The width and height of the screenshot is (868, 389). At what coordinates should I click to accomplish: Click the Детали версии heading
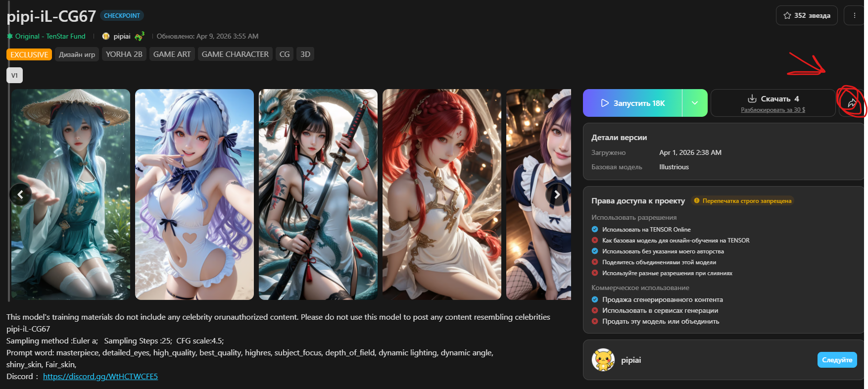[x=619, y=138]
